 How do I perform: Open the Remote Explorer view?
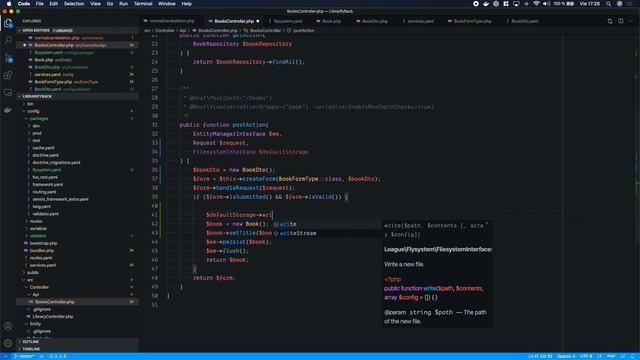[8, 93]
